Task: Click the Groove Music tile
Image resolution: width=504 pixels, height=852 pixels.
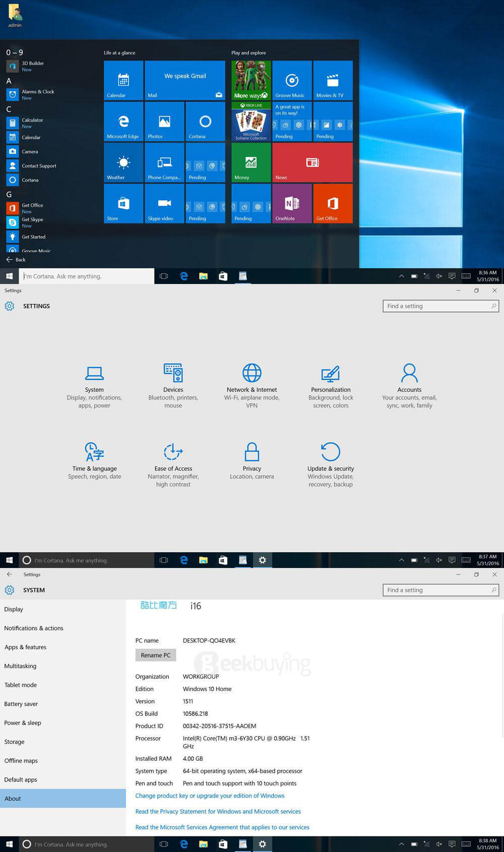Action: click(292, 80)
